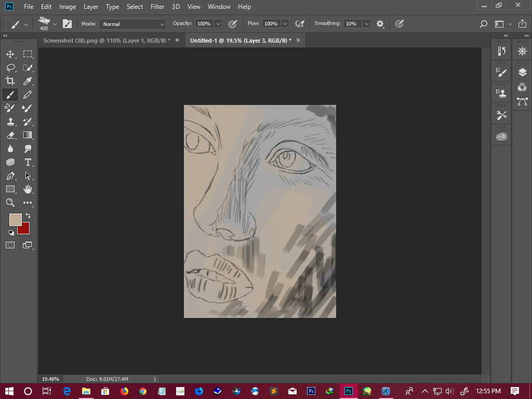The height and width of the screenshot is (399, 532).
Task: Open the Windows Start menu
Action: click(9, 391)
